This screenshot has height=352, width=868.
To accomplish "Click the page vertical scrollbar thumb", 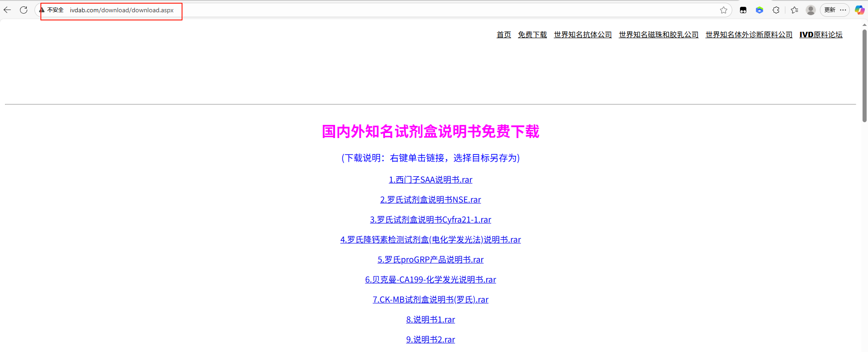I will click(x=864, y=75).
